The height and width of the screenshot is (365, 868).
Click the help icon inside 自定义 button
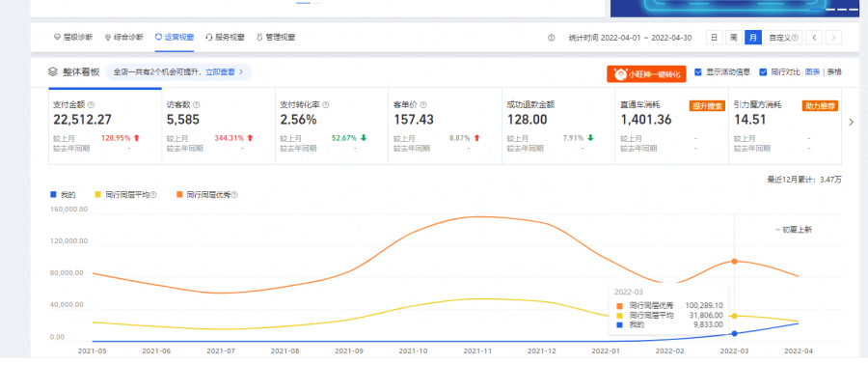(795, 38)
